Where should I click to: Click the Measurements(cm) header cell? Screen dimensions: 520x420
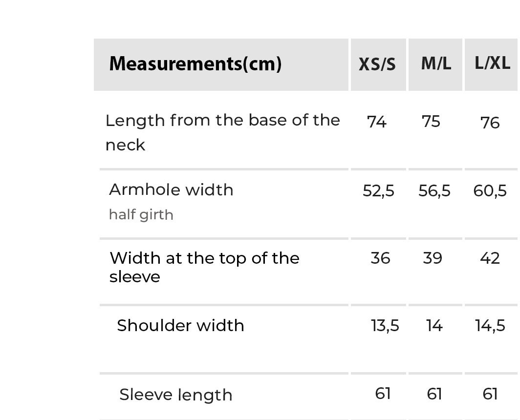(195, 64)
